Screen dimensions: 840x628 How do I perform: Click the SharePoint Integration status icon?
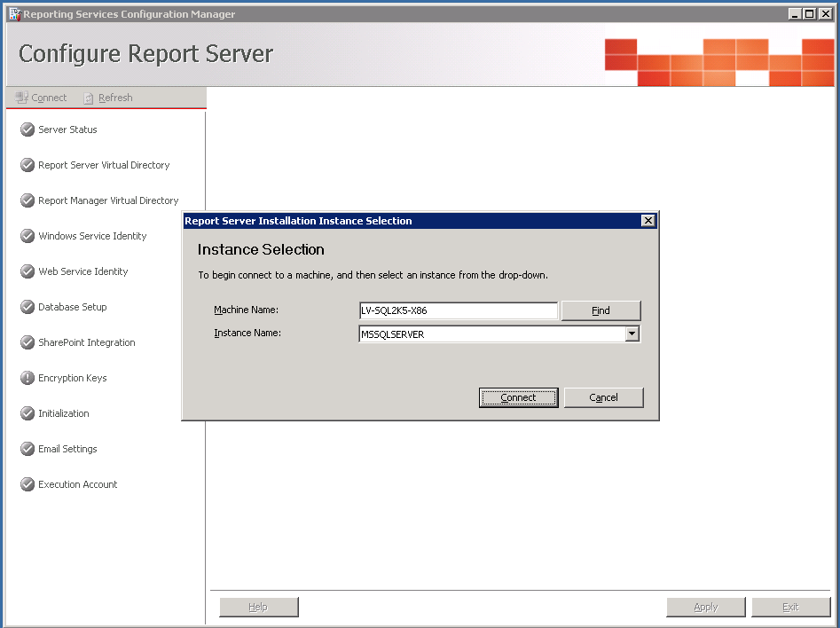click(x=27, y=342)
